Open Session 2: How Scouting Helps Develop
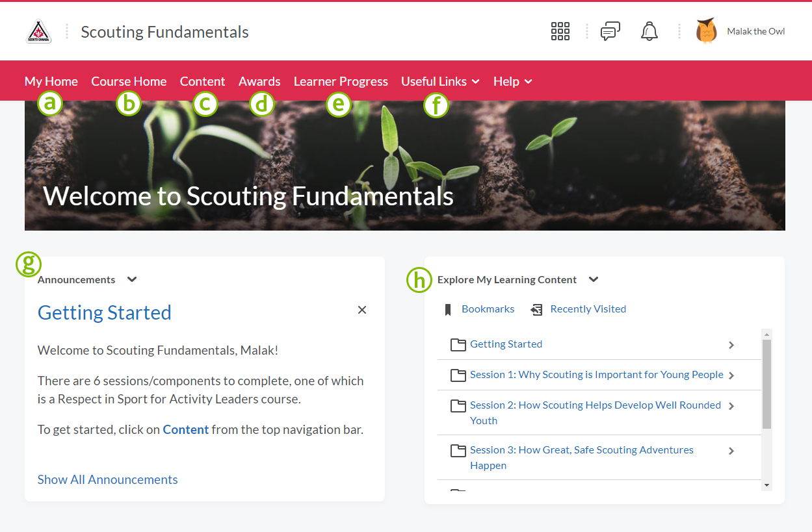This screenshot has width=812, height=532. coord(596,412)
